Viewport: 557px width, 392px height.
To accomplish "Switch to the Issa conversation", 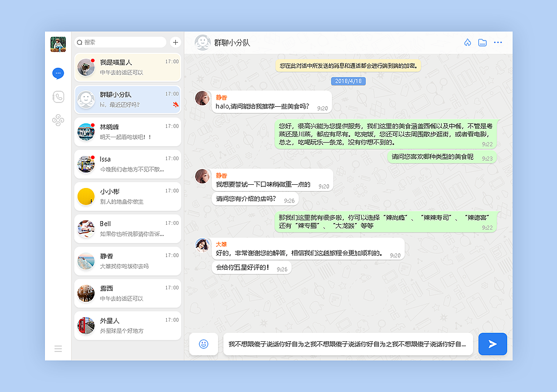I will pyautogui.click(x=127, y=164).
